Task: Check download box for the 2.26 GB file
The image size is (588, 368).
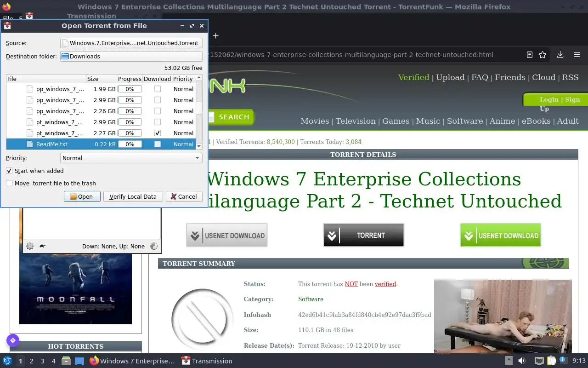Action: coord(158,111)
